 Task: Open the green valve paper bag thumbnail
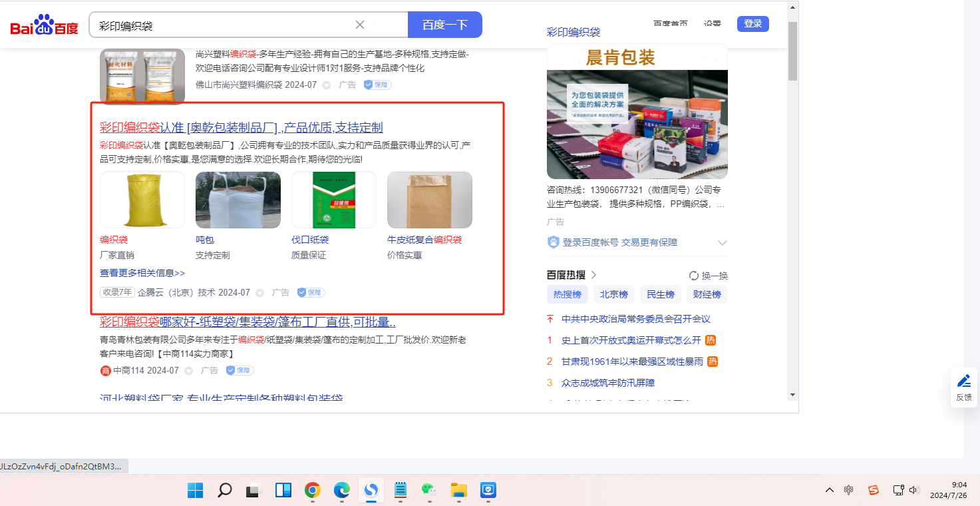tap(334, 200)
